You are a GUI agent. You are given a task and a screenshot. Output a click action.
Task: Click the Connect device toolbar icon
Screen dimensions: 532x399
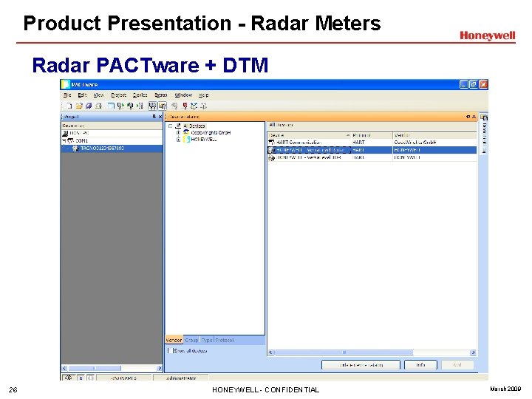[x=140, y=106]
